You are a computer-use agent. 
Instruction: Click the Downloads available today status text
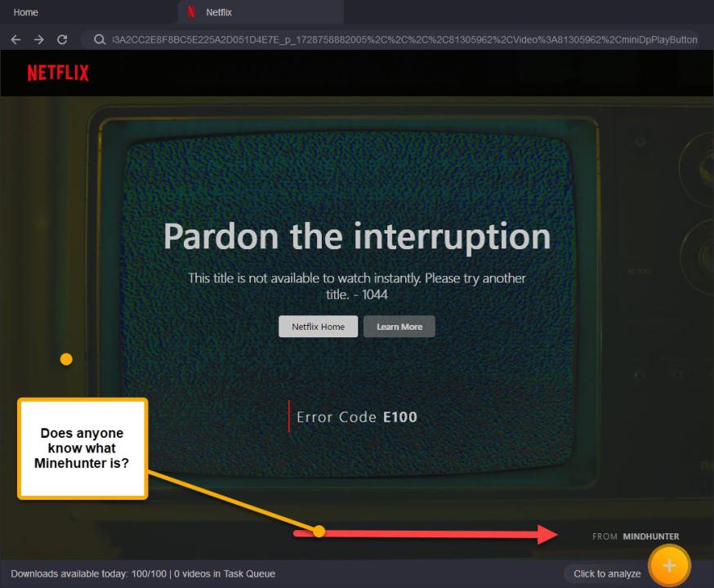point(143,574)
